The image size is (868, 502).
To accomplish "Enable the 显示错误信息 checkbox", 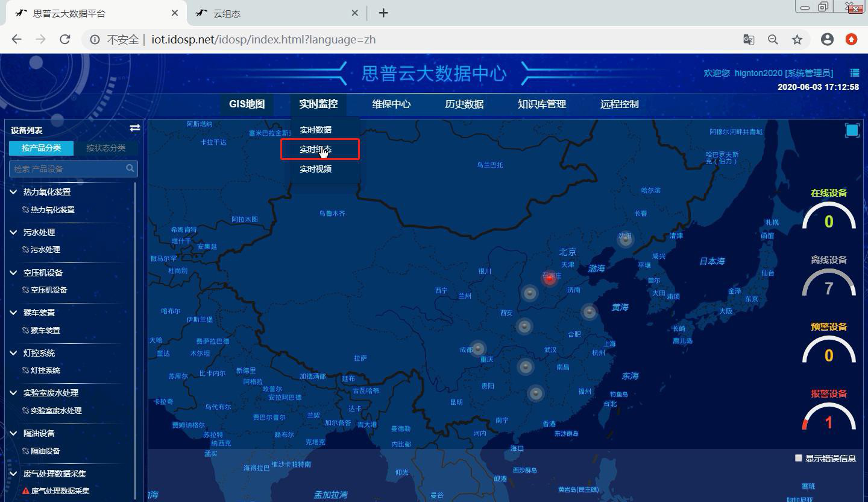I will tap(799, 458).
